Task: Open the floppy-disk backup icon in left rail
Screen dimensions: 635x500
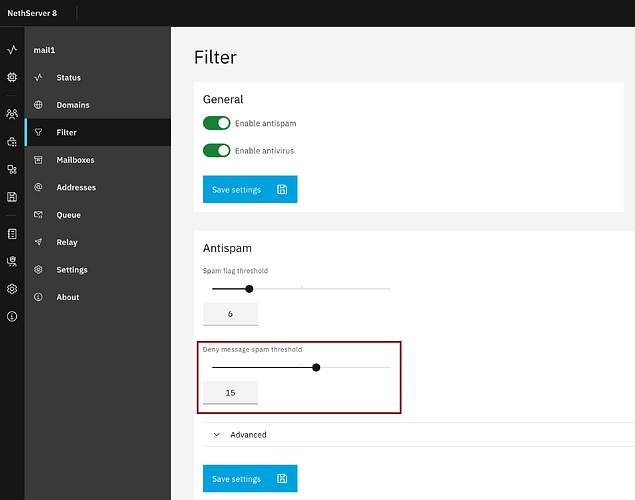Action: [12, 197]
